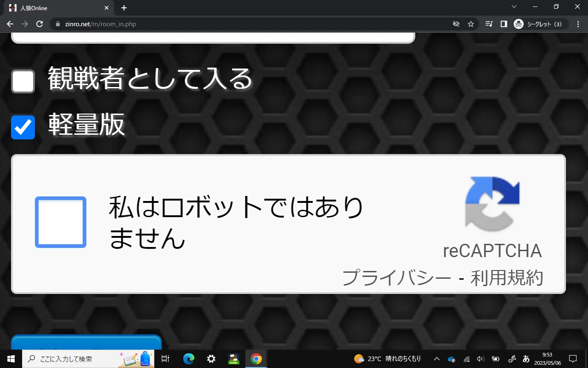
Task: Click the browser forward arrow
Action: click(x=25, y=24)
